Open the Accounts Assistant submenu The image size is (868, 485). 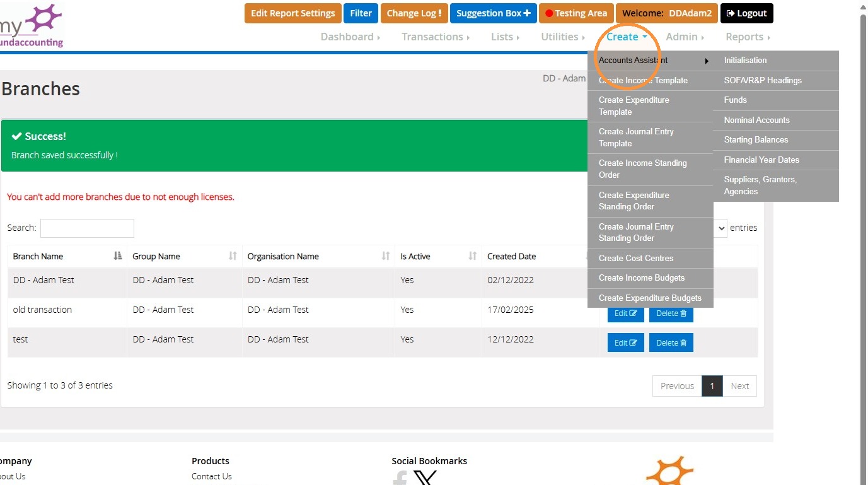650,61
